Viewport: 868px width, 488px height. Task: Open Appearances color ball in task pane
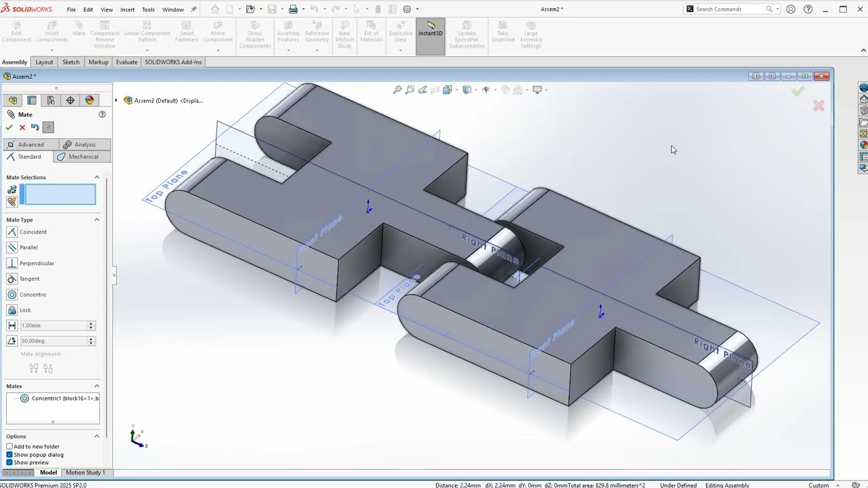tap(863, 145)
